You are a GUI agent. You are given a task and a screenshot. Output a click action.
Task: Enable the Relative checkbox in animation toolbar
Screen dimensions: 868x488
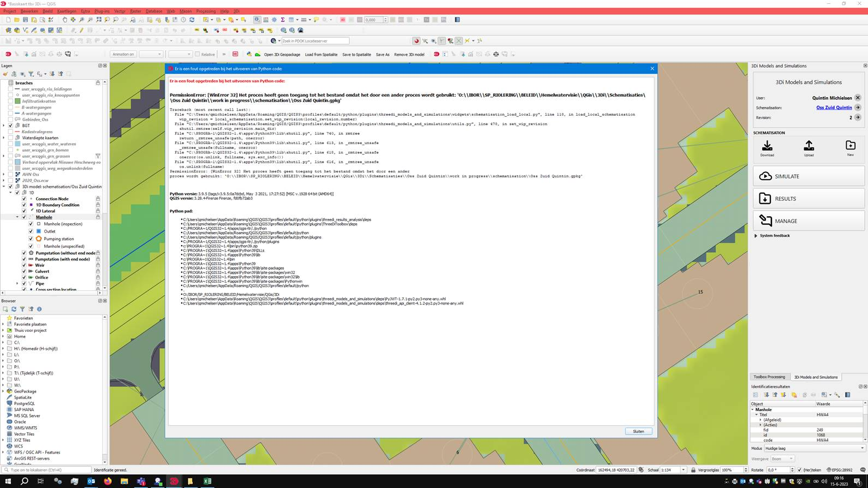tap(198, 54)
